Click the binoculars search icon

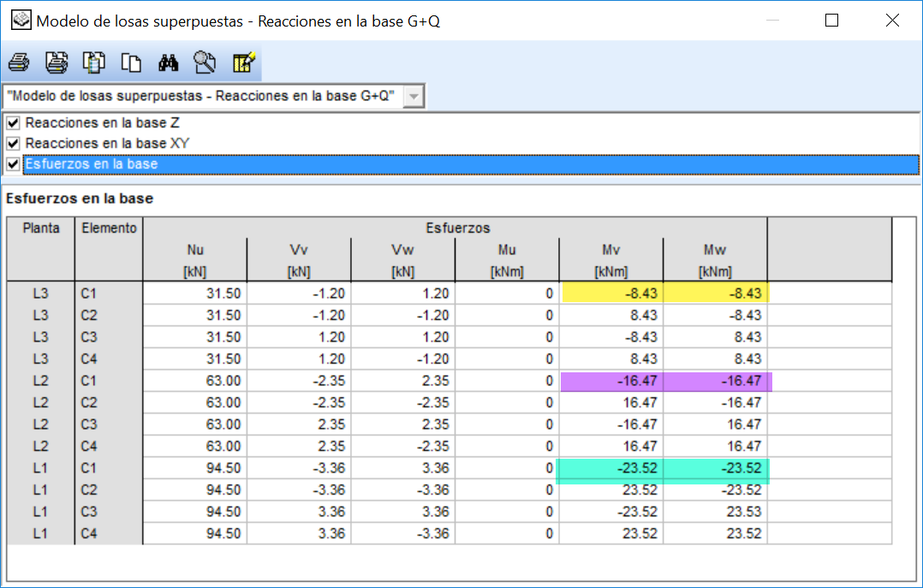tap(169, 62)
